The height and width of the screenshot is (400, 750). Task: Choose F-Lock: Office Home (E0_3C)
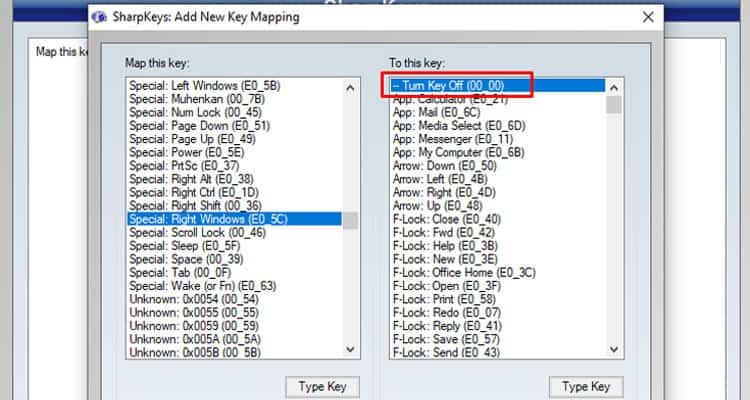464,273
